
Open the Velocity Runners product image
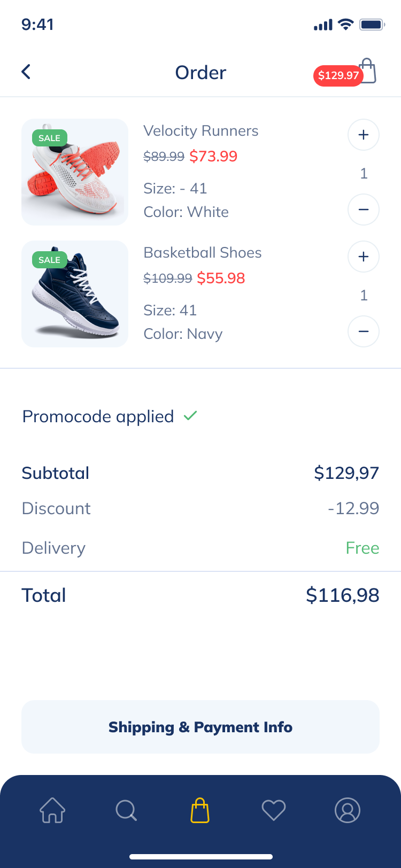[75, 172]
